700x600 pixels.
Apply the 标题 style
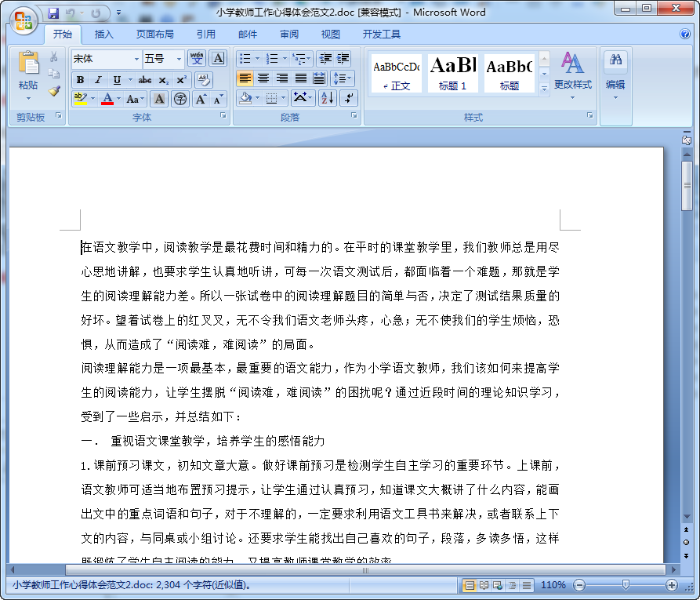click(x=510, y=74)
